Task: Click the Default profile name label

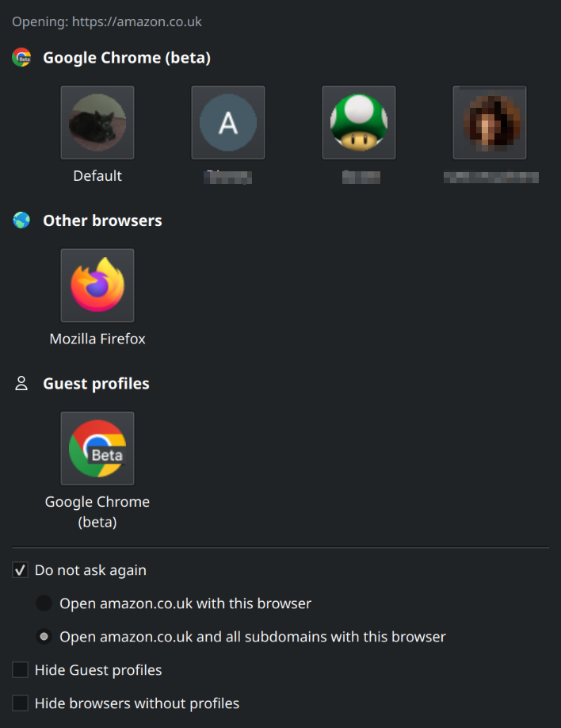Action: (x=97, y=175)
